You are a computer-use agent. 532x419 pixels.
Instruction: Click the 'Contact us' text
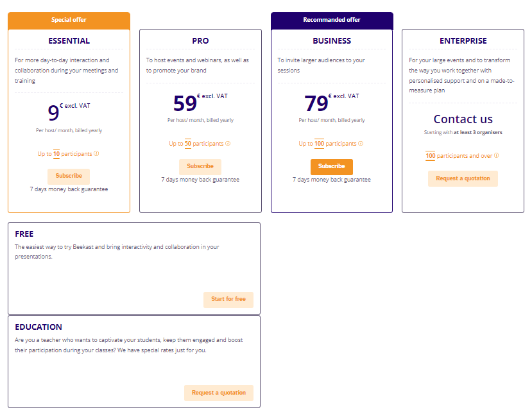[463, 119]
